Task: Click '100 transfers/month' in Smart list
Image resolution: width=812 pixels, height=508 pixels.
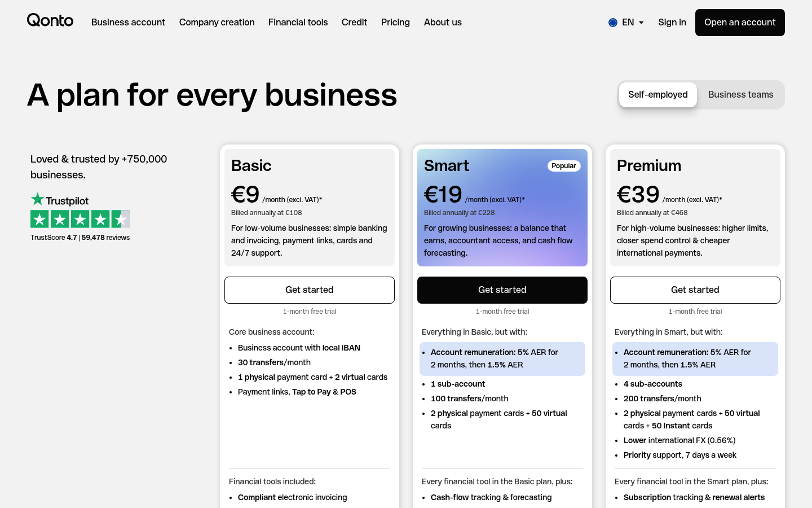Action: click(x=470, y=398)
